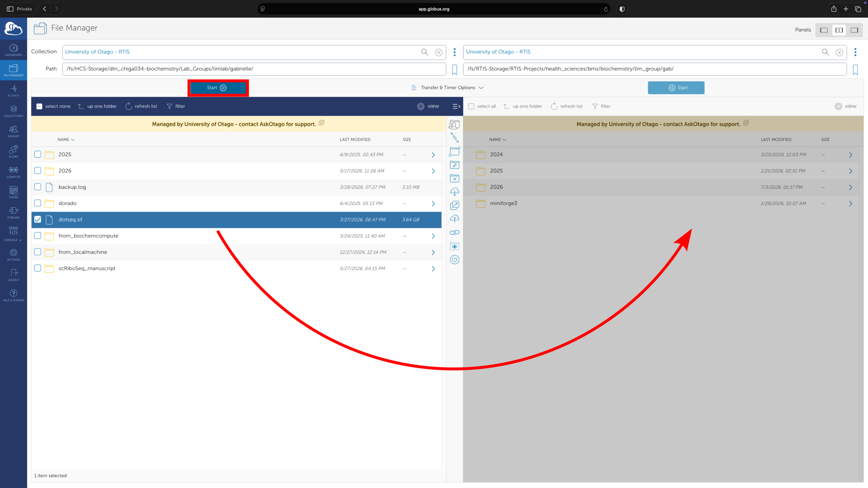This screenshot has height=488, width=868.
Task: Open the right panel 2024 folder chevron
Action: point(850,155)
